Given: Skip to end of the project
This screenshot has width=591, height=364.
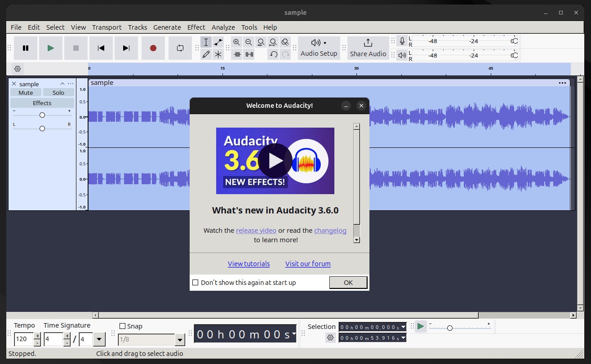Looking at the screenshot, I should pyautogui.click(x=126, y=48).
